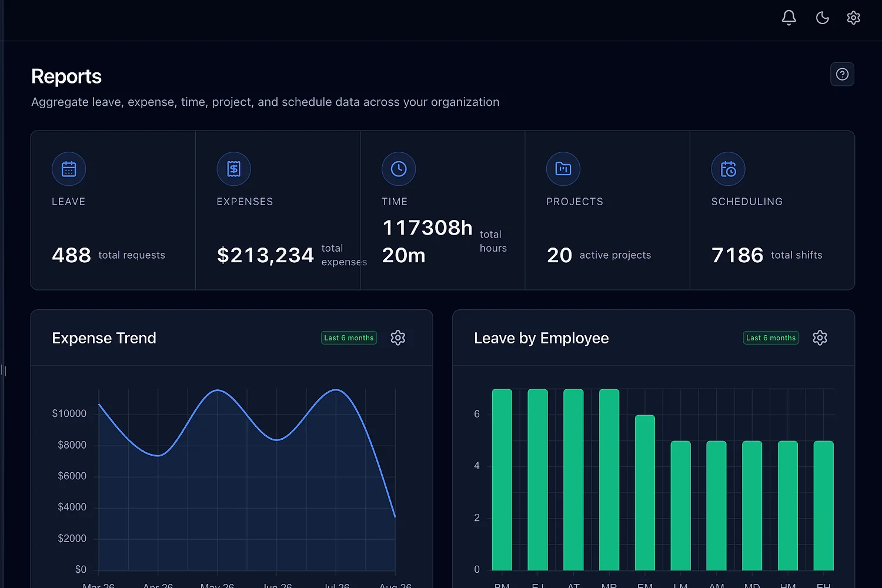Open Expense Trend chart settings gear
The image size is (882, 588).
click(x=398, y=338)
